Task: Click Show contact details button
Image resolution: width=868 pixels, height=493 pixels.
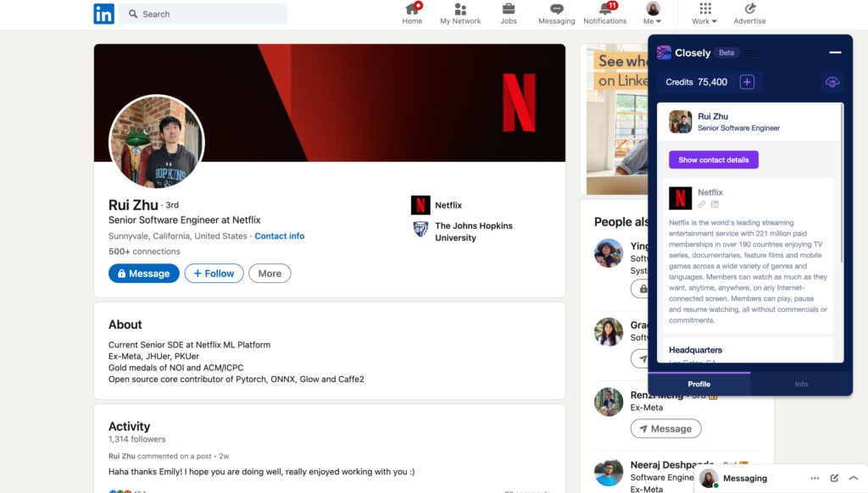Action: [x=713, y=160]
